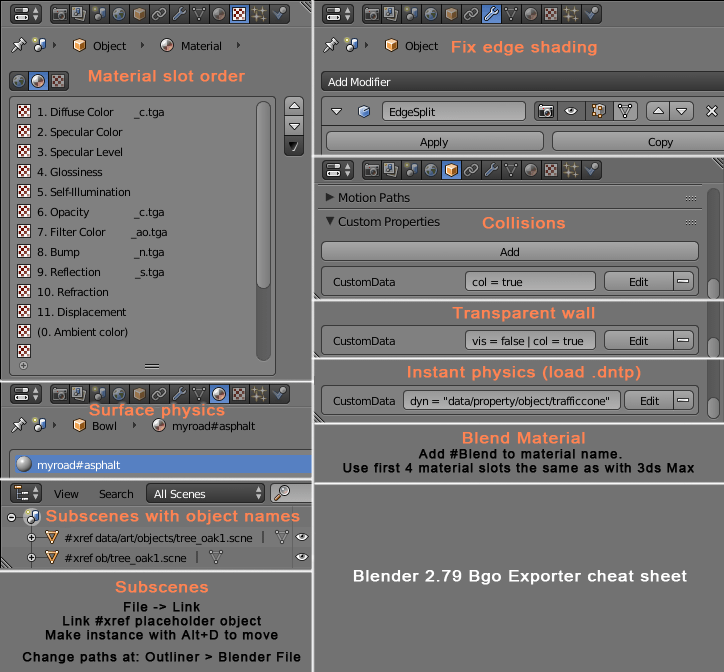
Task: Open Texture tab in Material slot order panel header
Action: coord(239,14)
